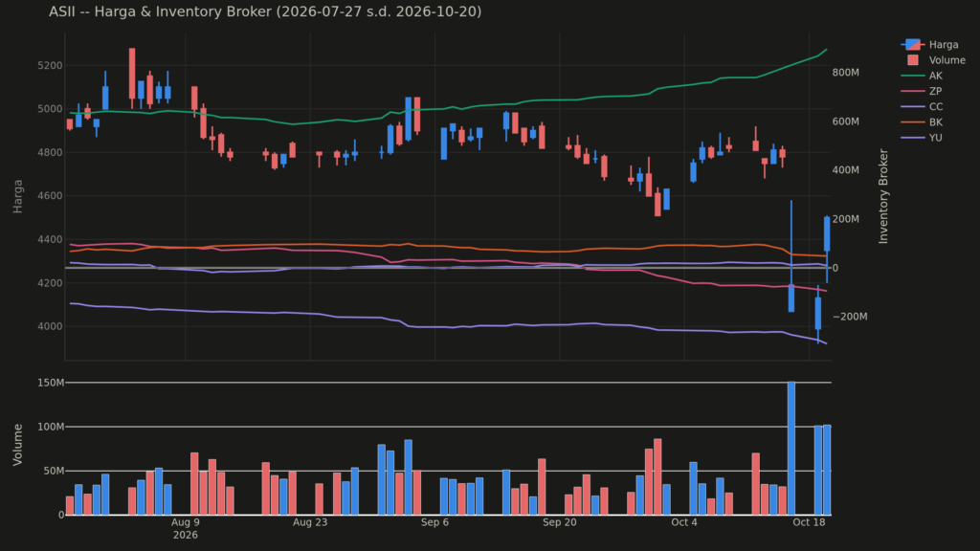Click the 4200 price tick label

click(x=50, y=283)
